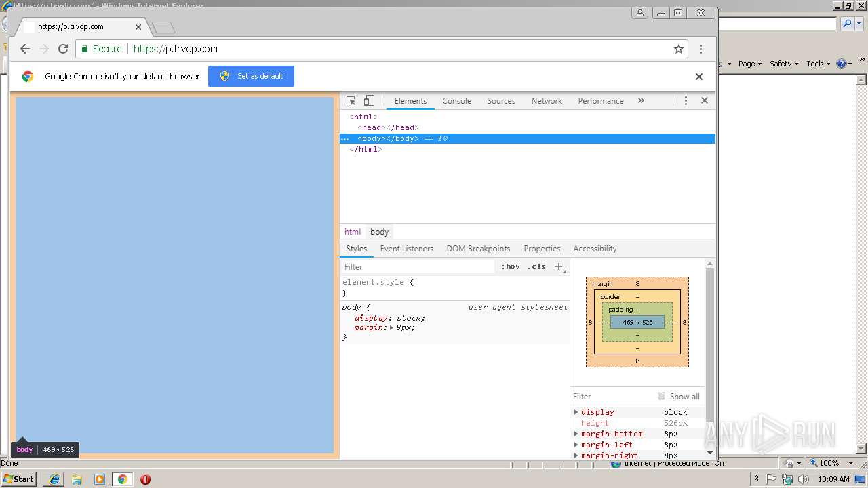The image size is (868, 488).
Task: Expand the margin shorthand triangle in body rule
Action: 391,328
